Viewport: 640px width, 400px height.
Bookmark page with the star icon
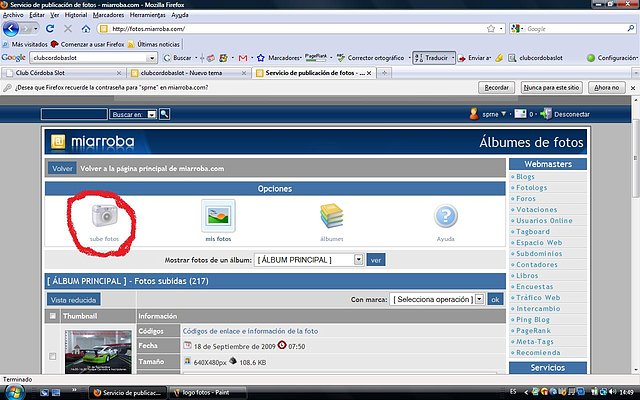point(491,29)
